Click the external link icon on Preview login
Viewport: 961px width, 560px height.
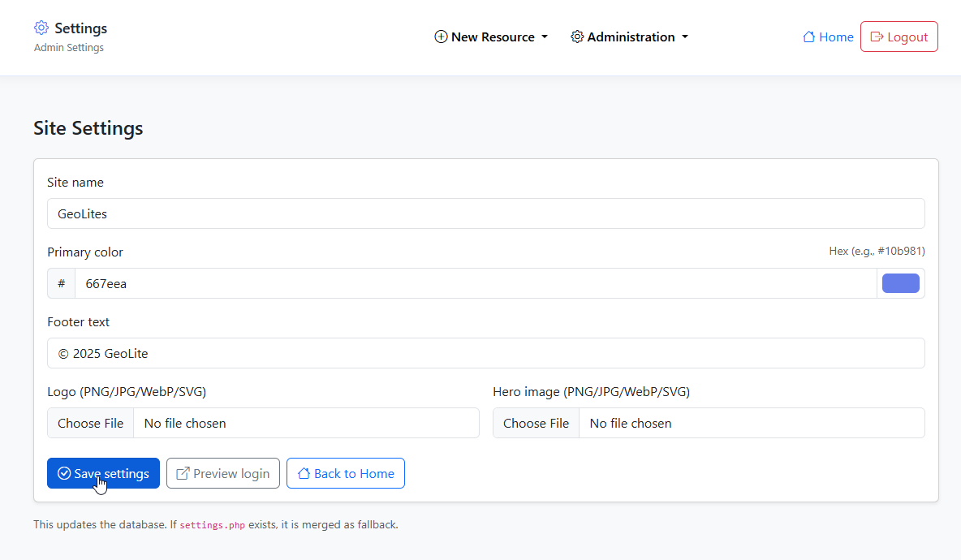[x=183, y=473]
